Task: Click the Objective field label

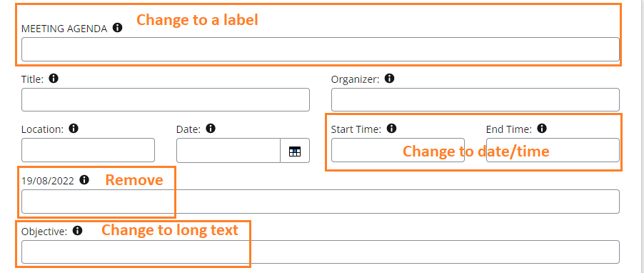Action: point(44,232)
